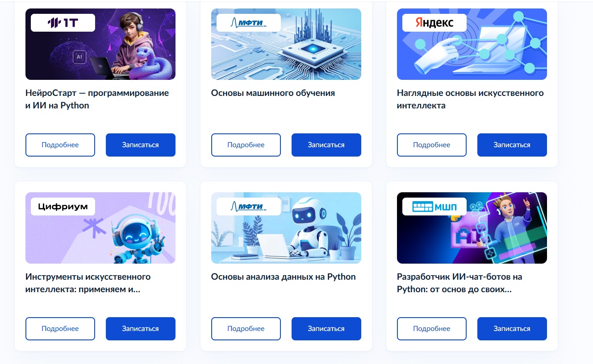Screen dimensions: 593x364
Task: Click the МФТИ logo on machine learning card
Action: [249, 23]
